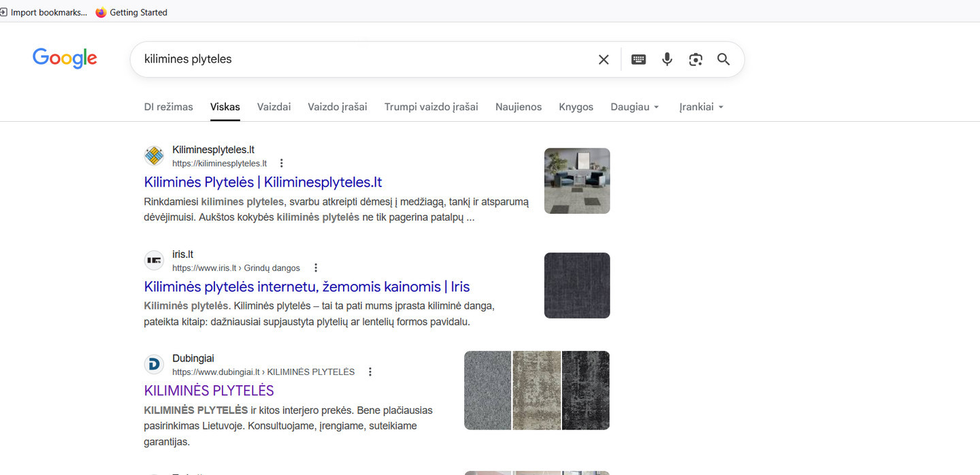This screenshot has height=475, width=980.
Task: Switch to the Vaizdai tab
Action: (274, 107)
